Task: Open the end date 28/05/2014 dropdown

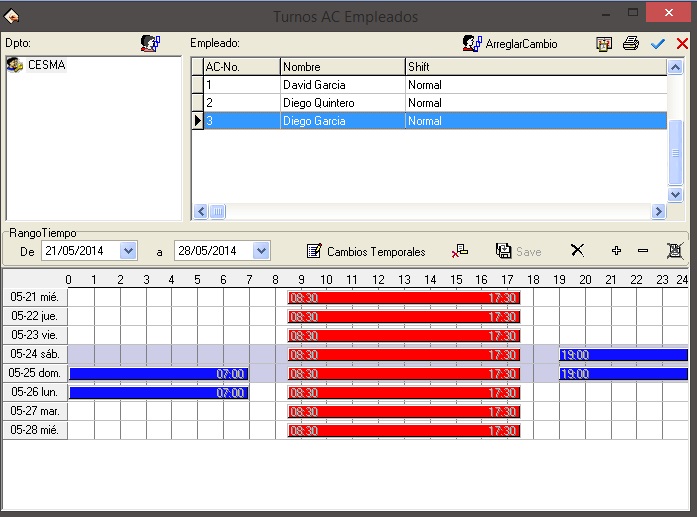Action: (261, 251)
